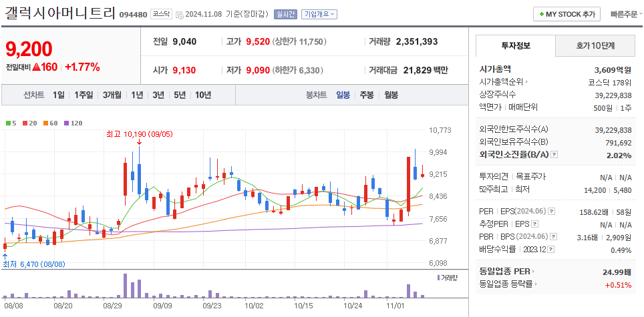Click the 거래대금 value 21,829 백만
The height and width of the screenshot is (317, 644).
[426, 70]
